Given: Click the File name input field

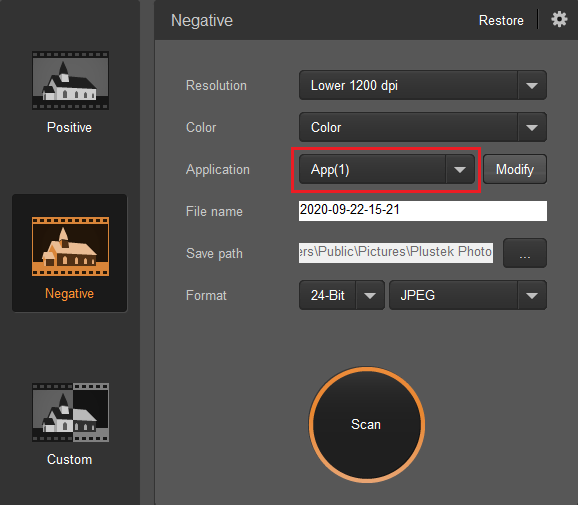Looking at the screenshot, I should click(423, 211).
